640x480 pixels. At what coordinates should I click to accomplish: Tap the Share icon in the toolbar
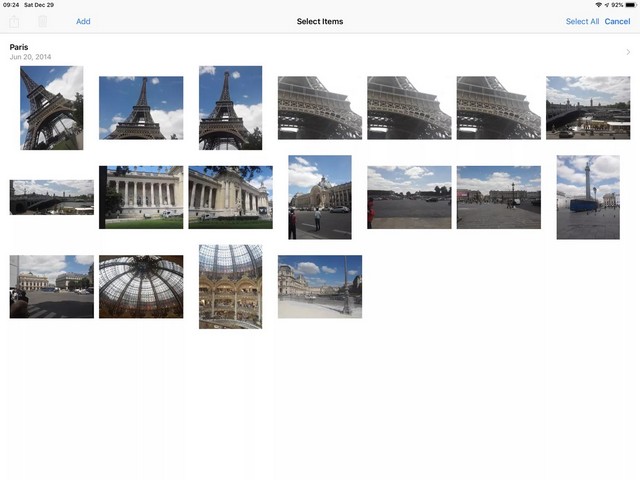tap(14, 21)
